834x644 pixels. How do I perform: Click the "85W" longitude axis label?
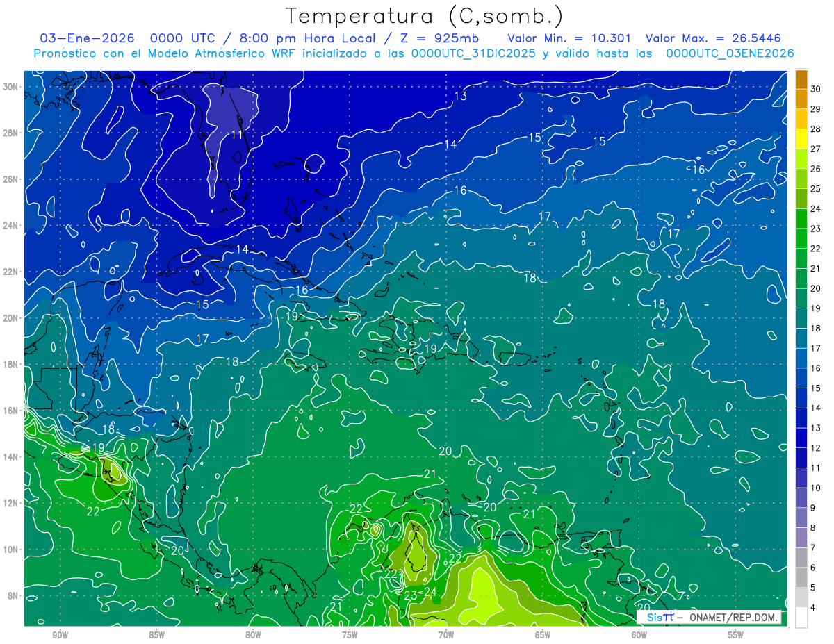(156, 636)
